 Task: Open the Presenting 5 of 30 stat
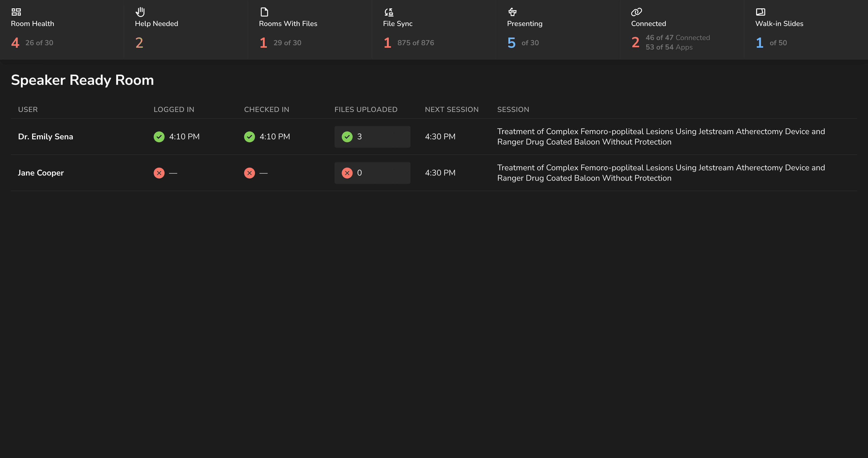click(x=523, y=43)
